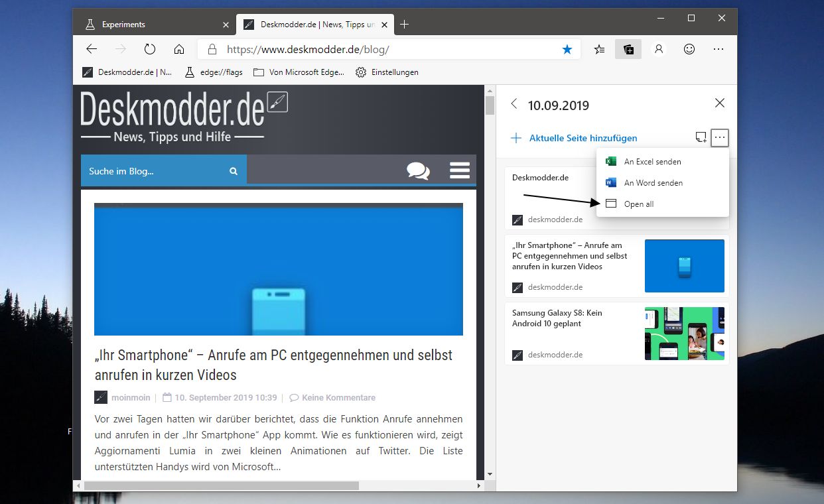
Task: Click the blog search magnifier icon
Action: pos(234,171)
